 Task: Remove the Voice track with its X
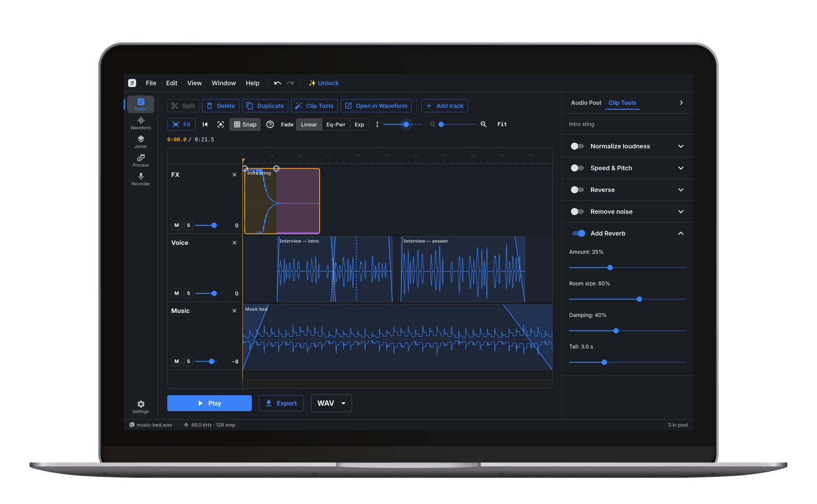click(234, 243)
